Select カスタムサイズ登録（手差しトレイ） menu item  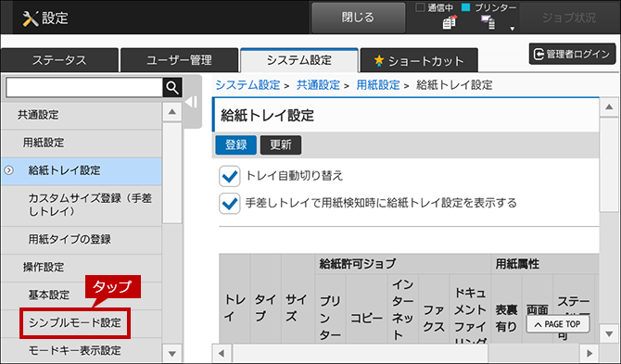click(x=82, y=205)
